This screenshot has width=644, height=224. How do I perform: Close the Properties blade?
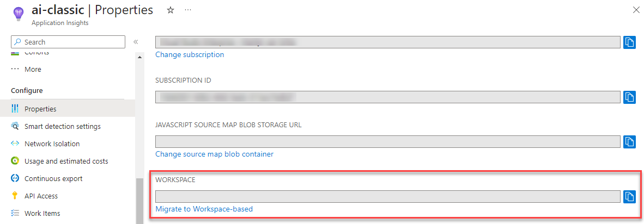click(636, 11)
